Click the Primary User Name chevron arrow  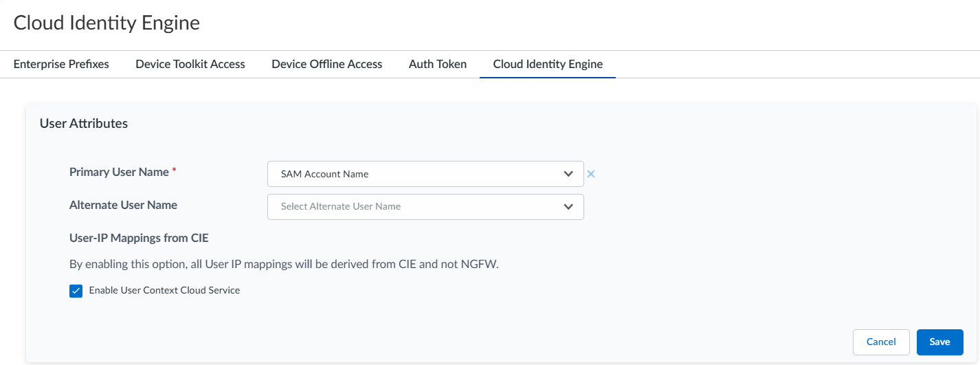[568, 174]
